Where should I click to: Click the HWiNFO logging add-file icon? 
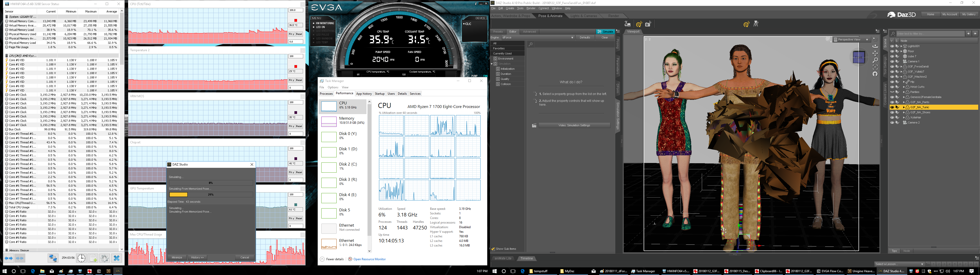pos(93,258)
